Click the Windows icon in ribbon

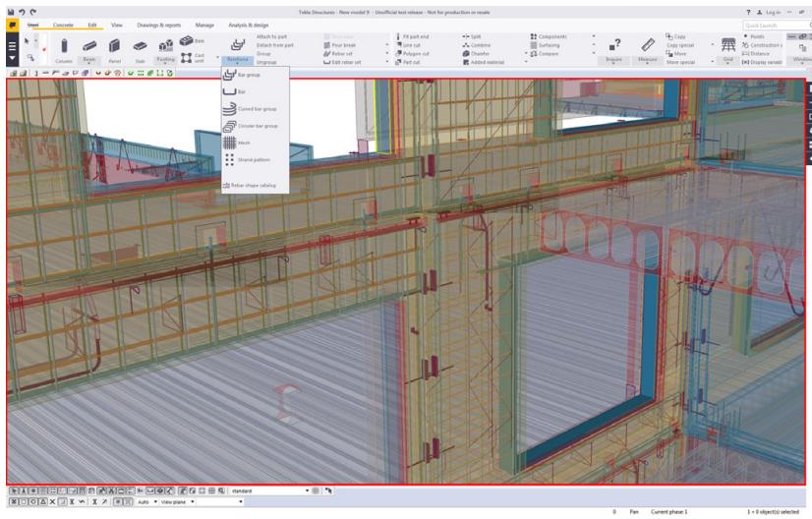(x=802, y=47)
